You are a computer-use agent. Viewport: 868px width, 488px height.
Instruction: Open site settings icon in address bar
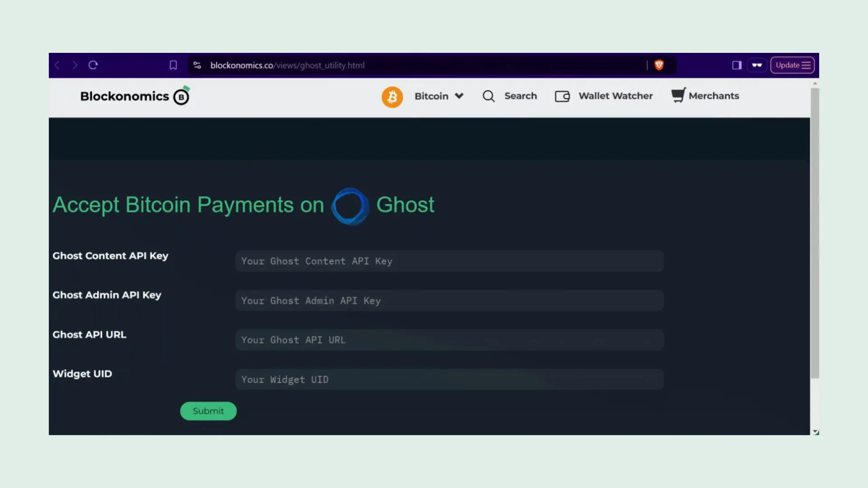click(197, 65)
